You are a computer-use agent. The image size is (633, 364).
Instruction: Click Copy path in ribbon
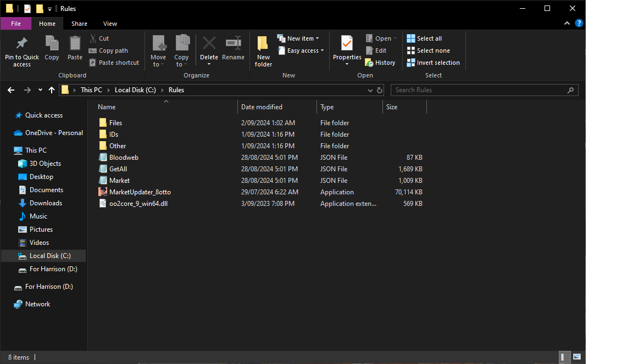[x=108, y=51]
